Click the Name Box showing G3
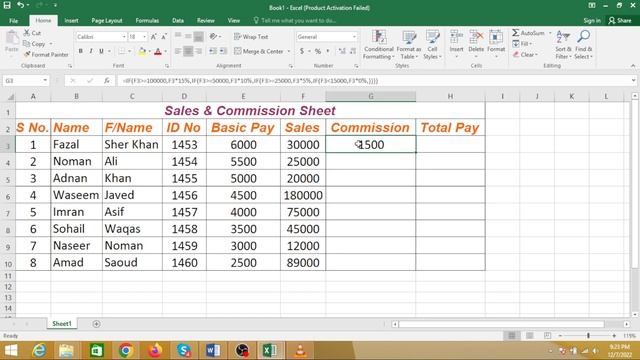The image size is (640, 360). [x=26, y=80]
